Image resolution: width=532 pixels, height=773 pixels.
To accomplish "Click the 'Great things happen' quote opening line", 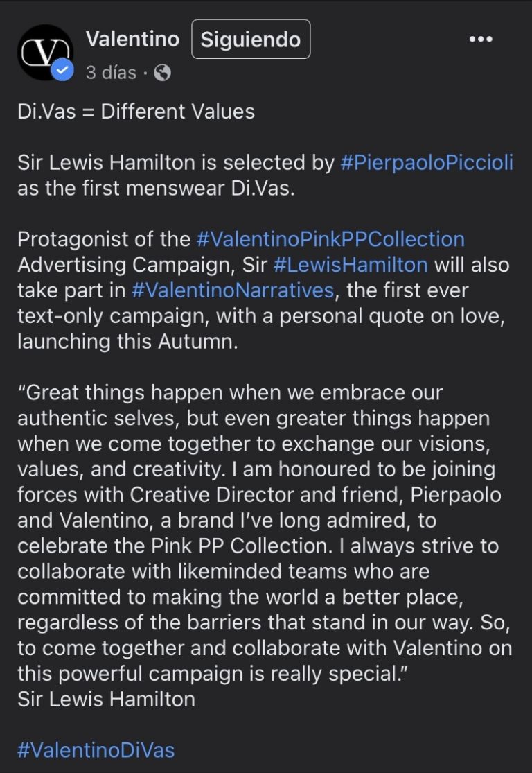I will [x=229, y=393].
